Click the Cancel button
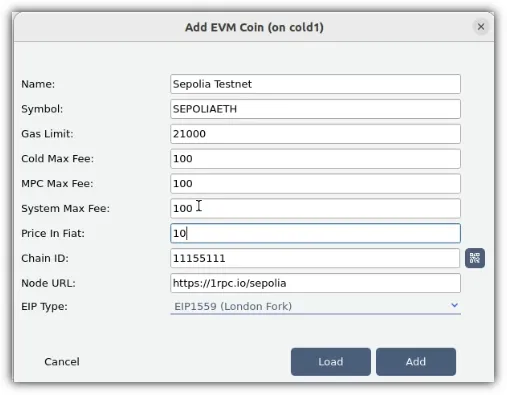 click(x=62, y=362)
